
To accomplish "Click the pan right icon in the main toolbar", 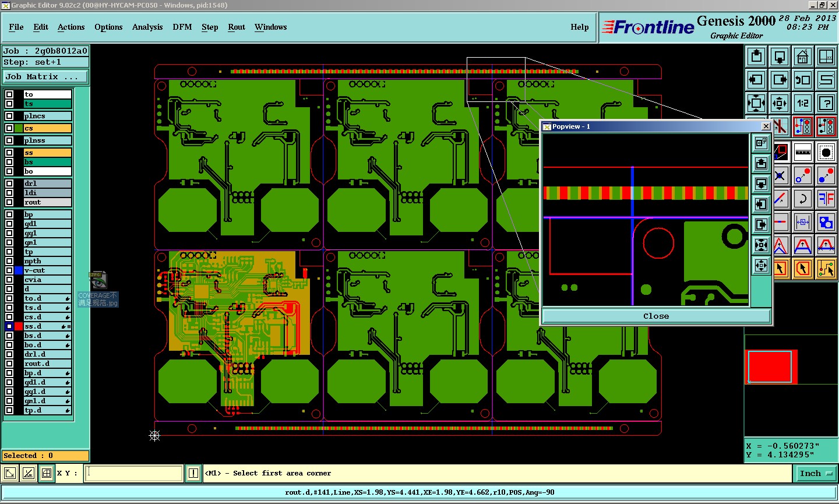I will pos(780,80).
